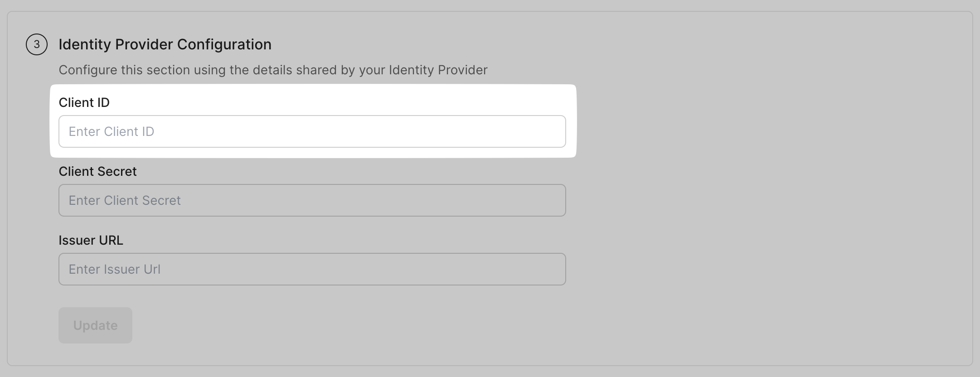Image resolution: width=980 pixels, height=377 pixels.
Task: Click the Identity Provider Configuration heading
Action: [x=165, y=44]
